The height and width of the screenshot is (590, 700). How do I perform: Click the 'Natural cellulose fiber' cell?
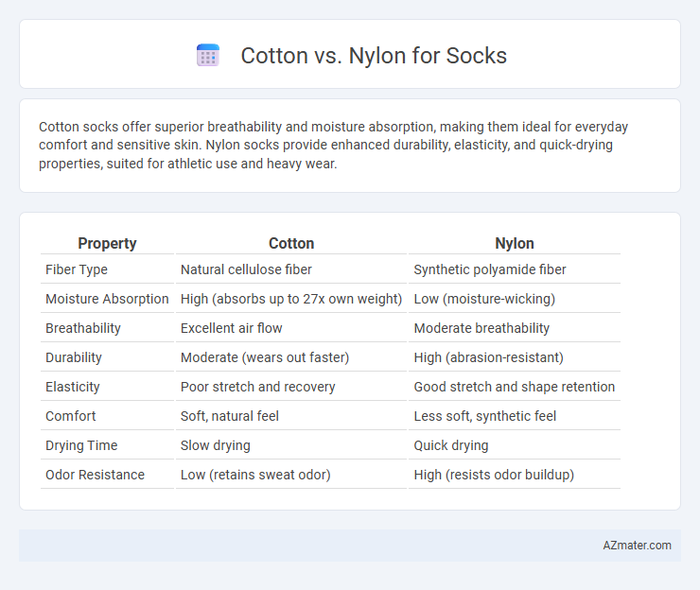(x=246, y=269)
